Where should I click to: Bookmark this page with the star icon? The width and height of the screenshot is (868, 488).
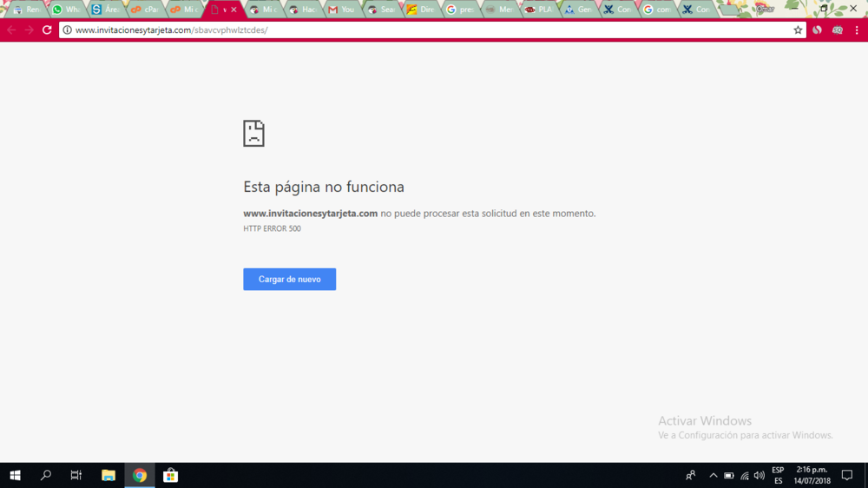(798, 30)
